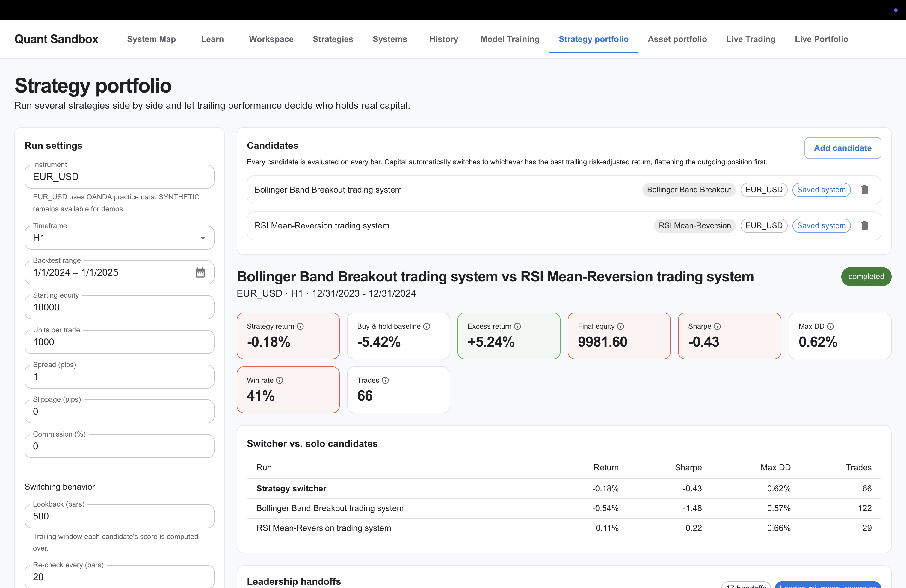Select the Strategy portfolio tab
Image resolution: width=906 pixels, height=588 pixels.
(594, 39)
